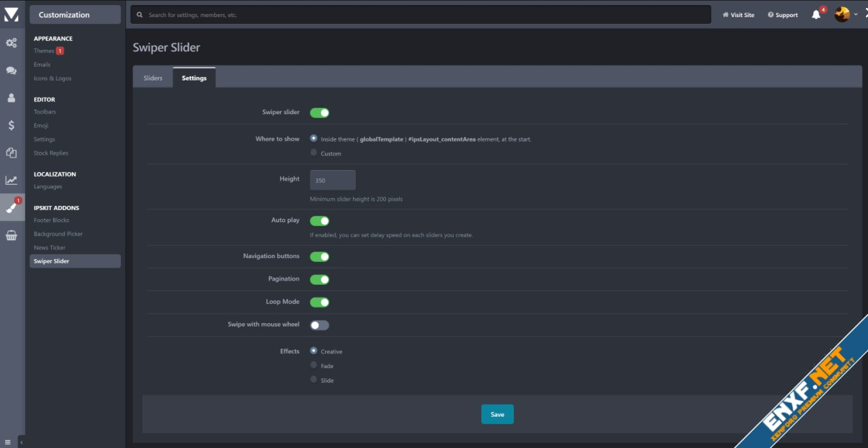Screen dimensions: 868x448
Task: Open the Commerce dollar sign section
Action: coord(11,126)
